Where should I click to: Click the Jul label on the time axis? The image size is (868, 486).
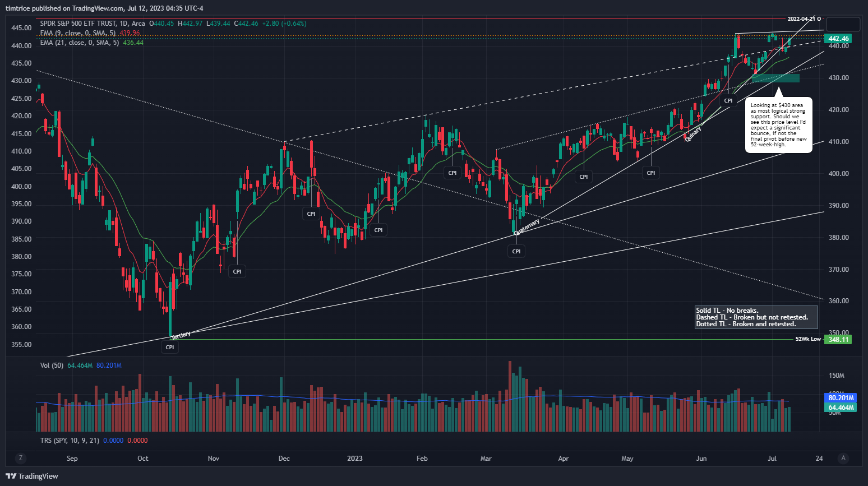point(772,459)
